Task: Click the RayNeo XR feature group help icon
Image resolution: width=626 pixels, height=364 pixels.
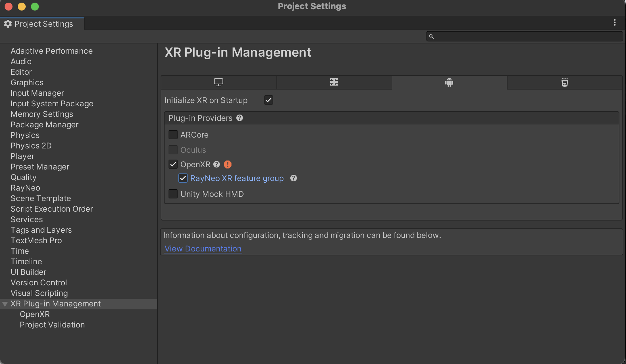Action: [x=294, y=178]
